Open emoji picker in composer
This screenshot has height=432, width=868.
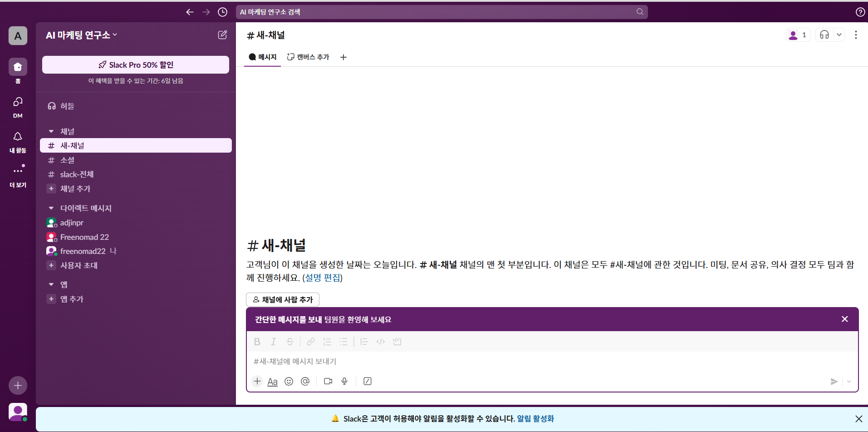(289, 381)
